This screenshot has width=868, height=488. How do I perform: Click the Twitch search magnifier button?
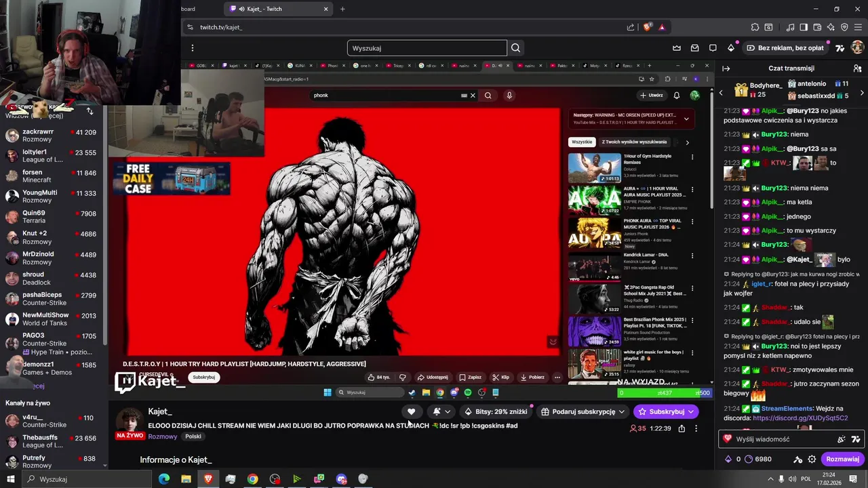point(516,48)
